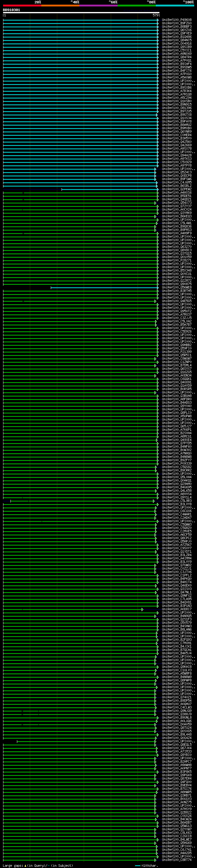
Task: Select the UniRef100_B7DML4 label
Action: tap(177, 365)
